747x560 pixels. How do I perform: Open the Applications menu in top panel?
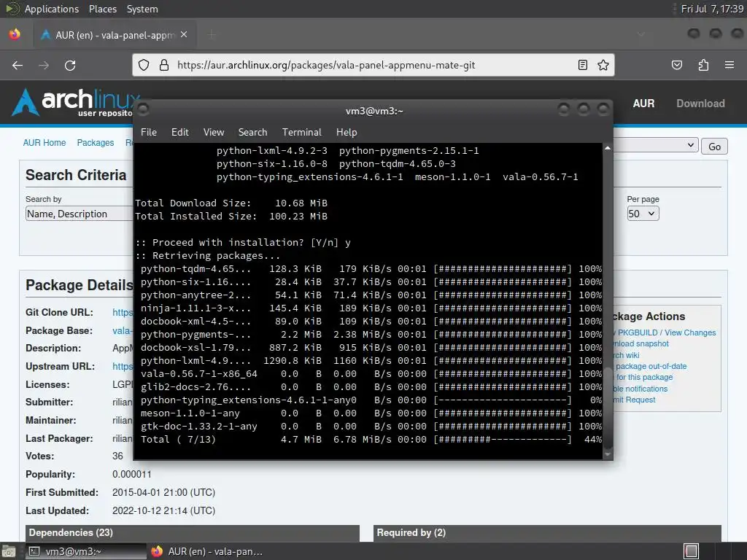[52, 9]
